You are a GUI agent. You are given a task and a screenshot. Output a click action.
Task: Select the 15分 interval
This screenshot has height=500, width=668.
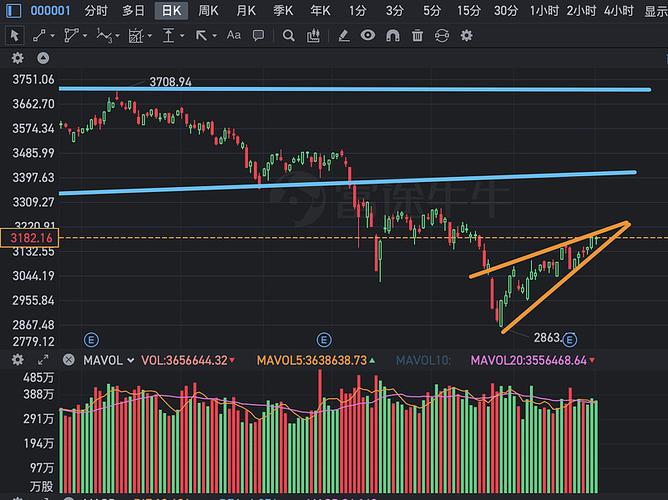click(469, 11)
